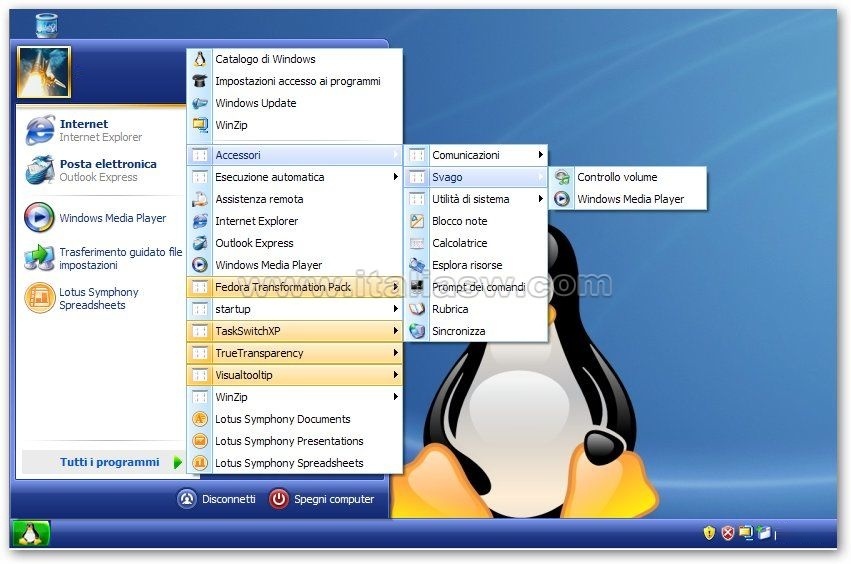Expand the Accessori submenu arrow

(x=396, y=155)
